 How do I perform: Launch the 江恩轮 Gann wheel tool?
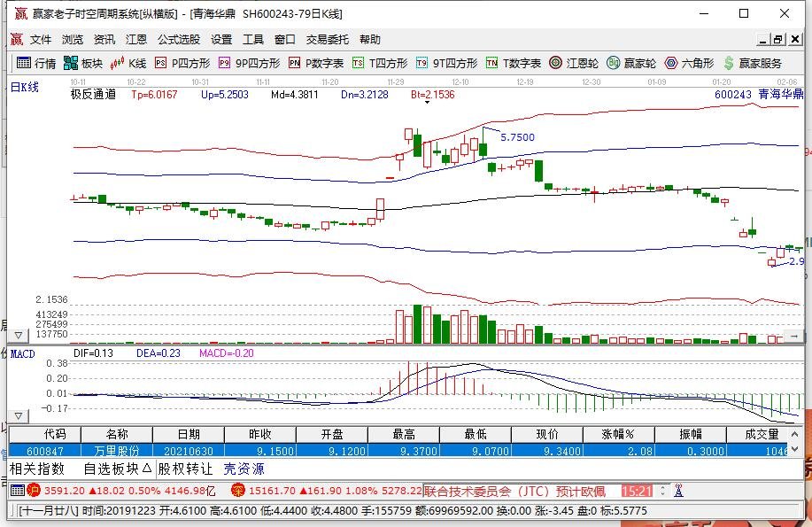point(574,63)
